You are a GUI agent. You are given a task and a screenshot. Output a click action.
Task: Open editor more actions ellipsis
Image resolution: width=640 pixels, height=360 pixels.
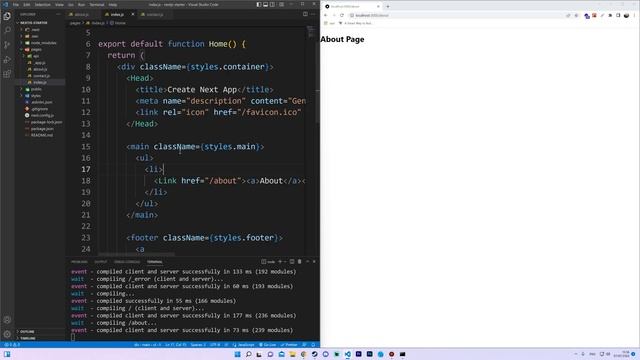(313, 14)
